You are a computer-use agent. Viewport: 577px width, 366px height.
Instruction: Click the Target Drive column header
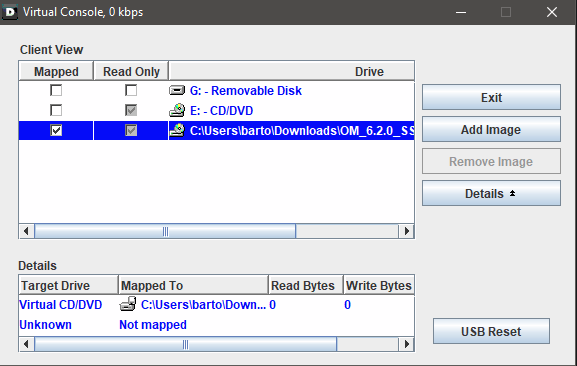pyautogui.click(x=68, y=285)
